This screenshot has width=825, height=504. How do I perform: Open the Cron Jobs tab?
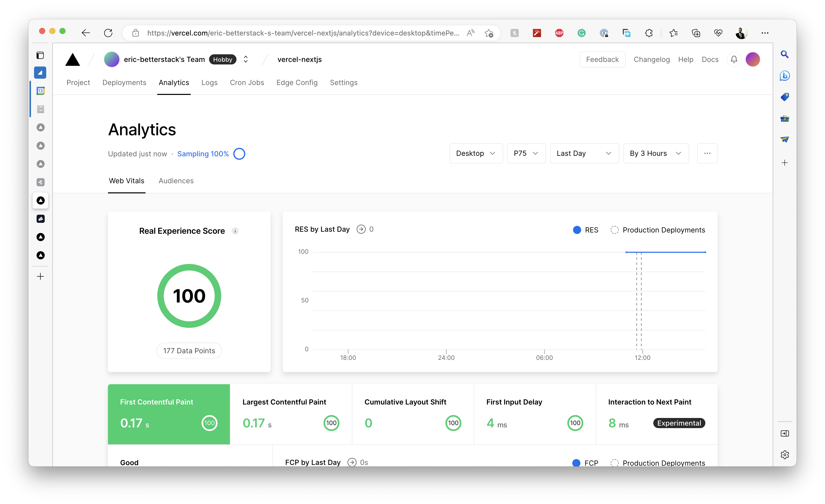[x=247, y=82]
